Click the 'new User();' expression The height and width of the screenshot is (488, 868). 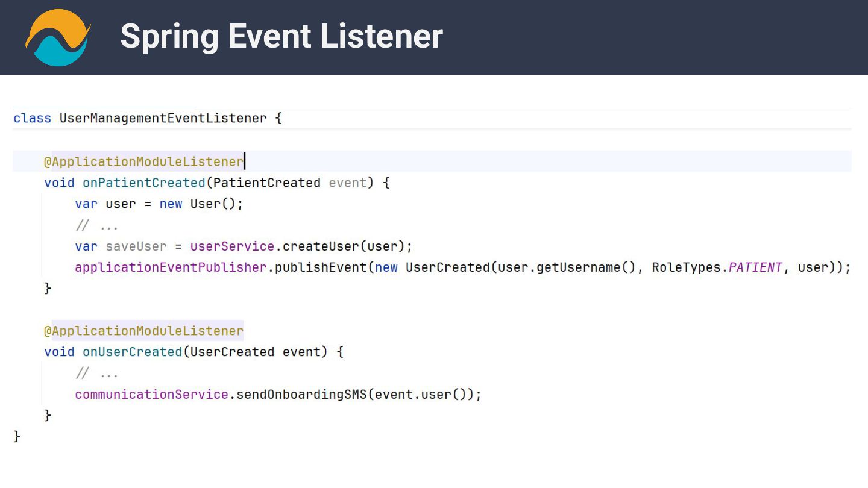click(x=201, y=204)
